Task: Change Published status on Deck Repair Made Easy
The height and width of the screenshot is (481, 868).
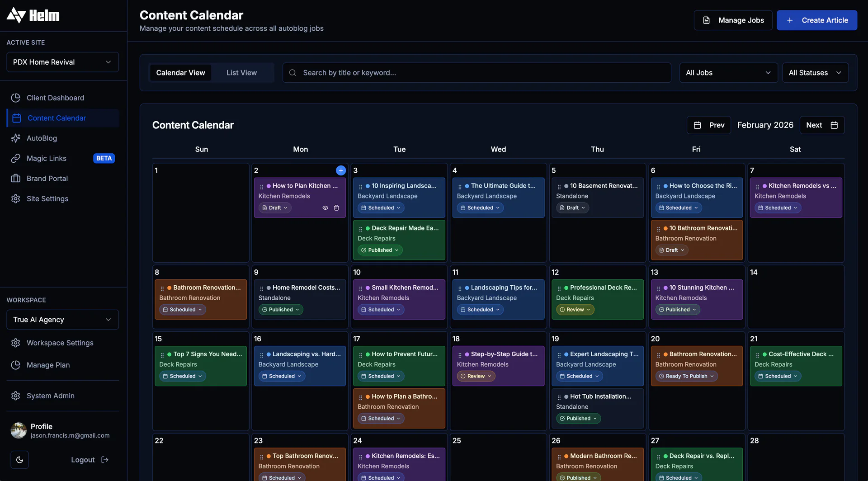Action: [380, 250]
